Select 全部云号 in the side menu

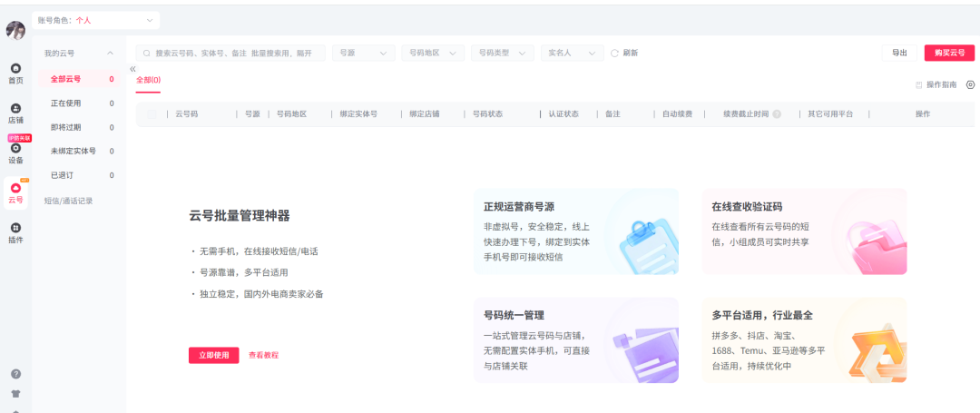[x=79, y=79]
